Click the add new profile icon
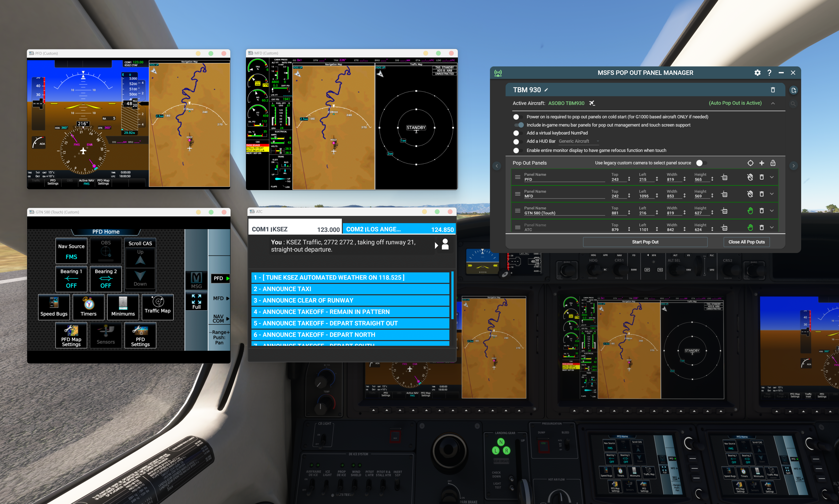 coord(793,90)
